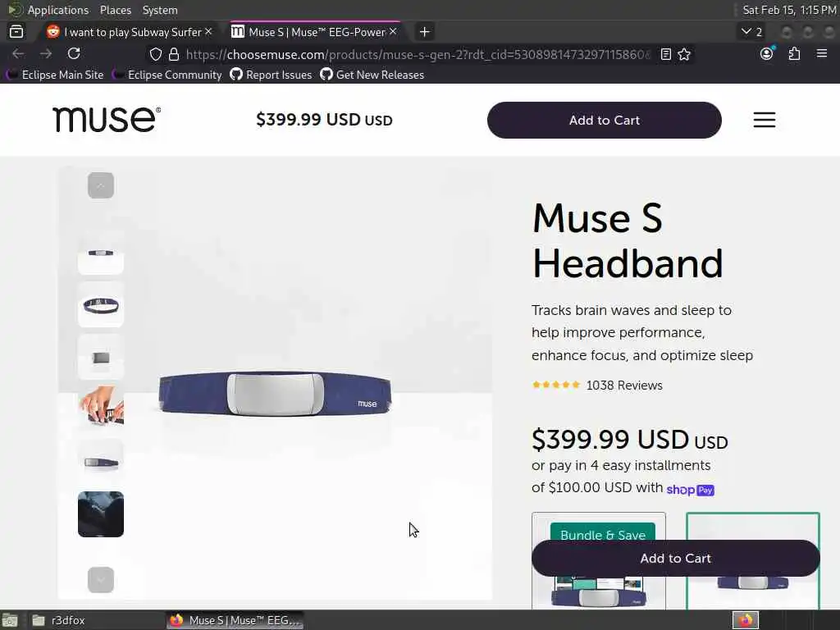Click the gallery scroll-down arrow

coord(101,580)
